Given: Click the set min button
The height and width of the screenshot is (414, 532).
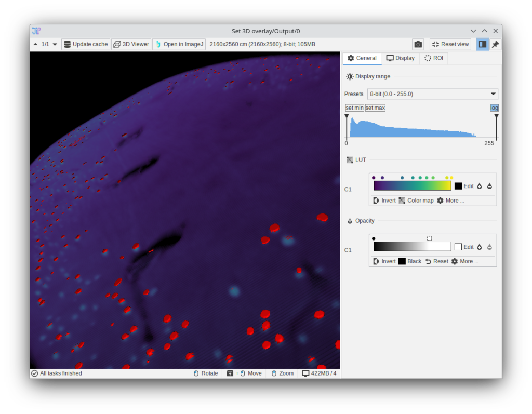Looking at the screenshot, I should point(354,108).
